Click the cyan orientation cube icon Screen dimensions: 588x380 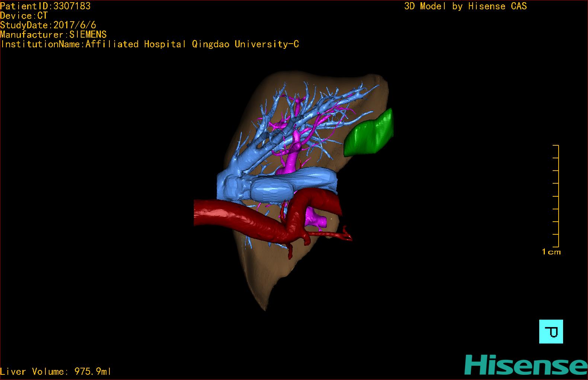[x=551, y=331]
